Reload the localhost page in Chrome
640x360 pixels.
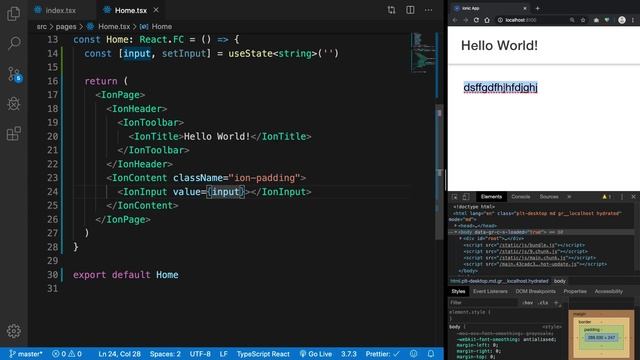coord(476,20)
